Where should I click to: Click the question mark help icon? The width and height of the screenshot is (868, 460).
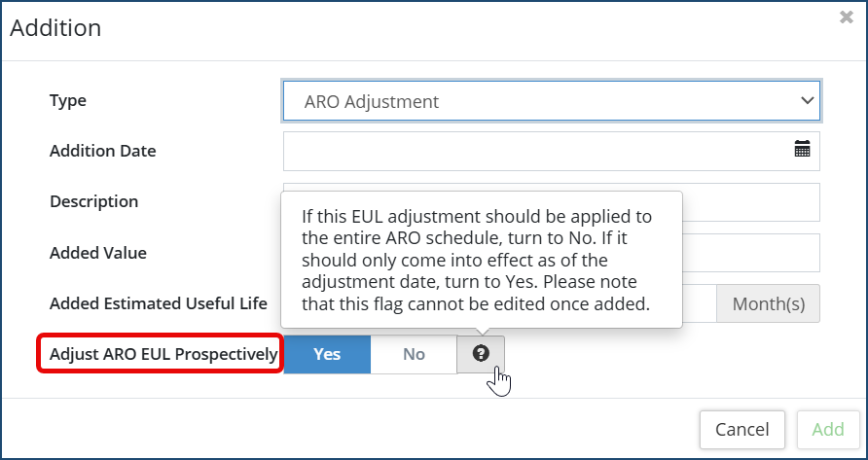point(481,354)
